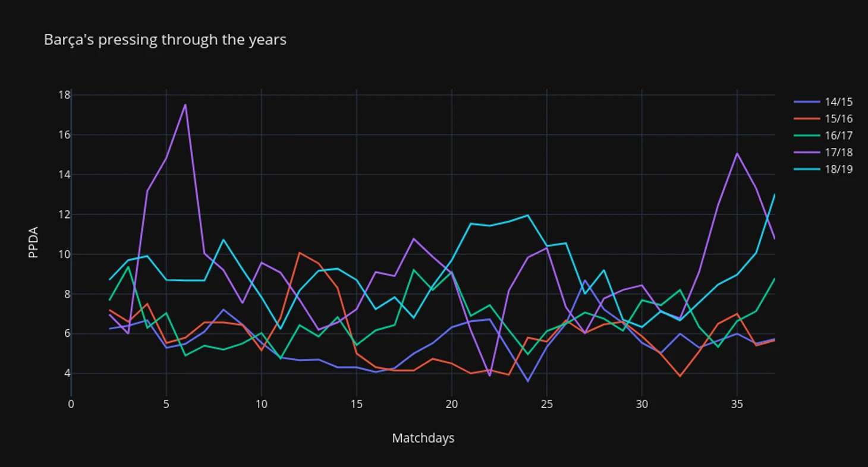Screen dimensions: 868x467
Task: Click the y-axis tick value 6
Action: tap(67, 334)
